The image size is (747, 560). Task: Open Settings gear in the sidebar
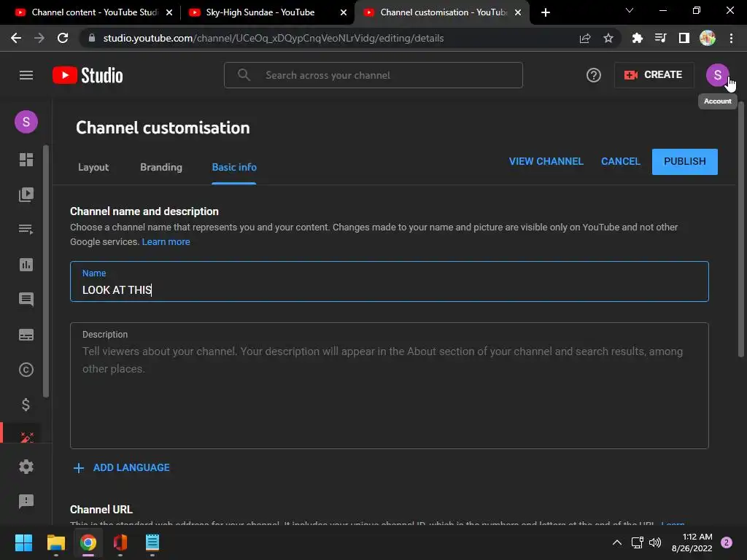pyautogui.click(x=26, y=467)
